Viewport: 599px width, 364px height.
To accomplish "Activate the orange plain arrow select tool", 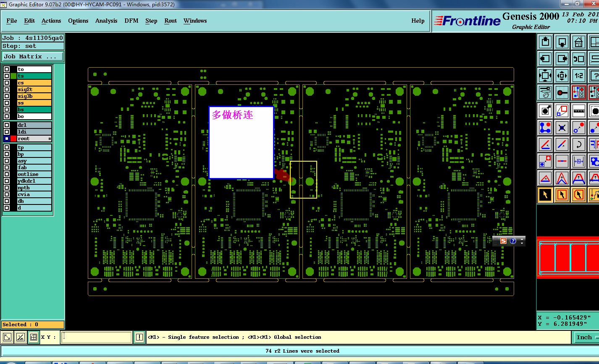I will (562, 195).
